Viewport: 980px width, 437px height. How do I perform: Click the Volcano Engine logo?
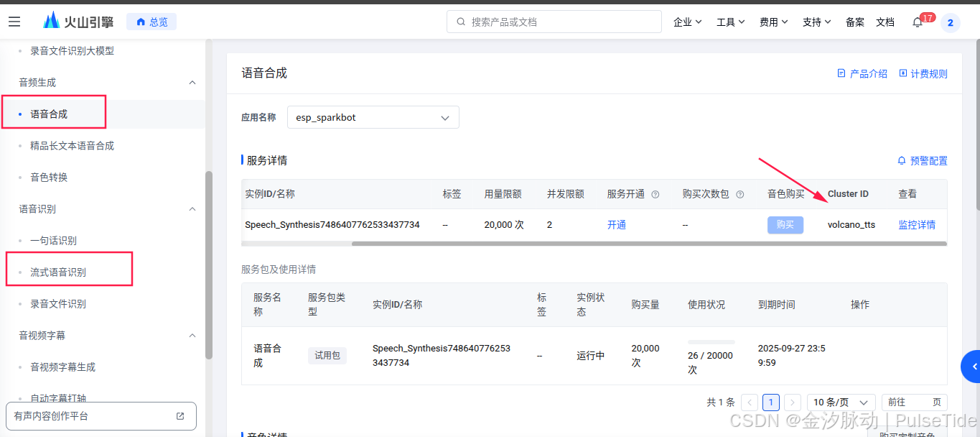pyautogui.click(x=78, y=22)
